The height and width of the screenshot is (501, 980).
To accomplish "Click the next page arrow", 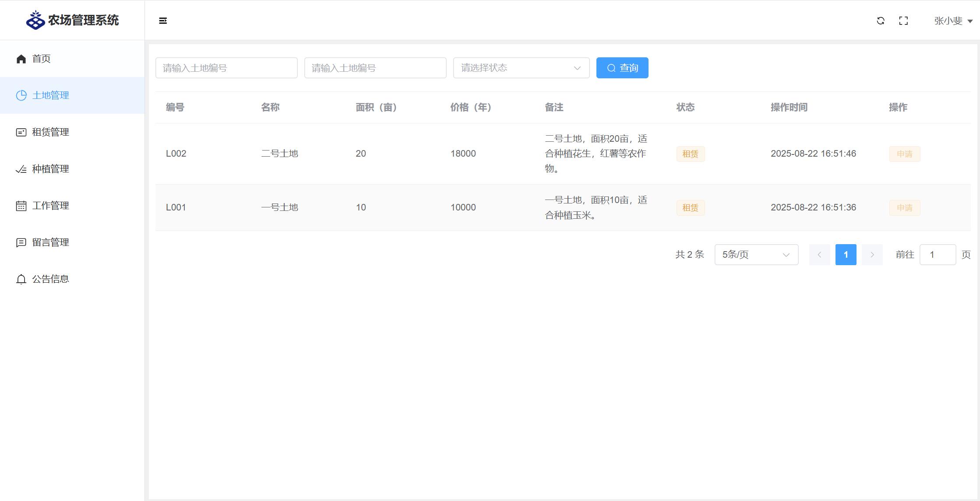I will tap(872, 255).
